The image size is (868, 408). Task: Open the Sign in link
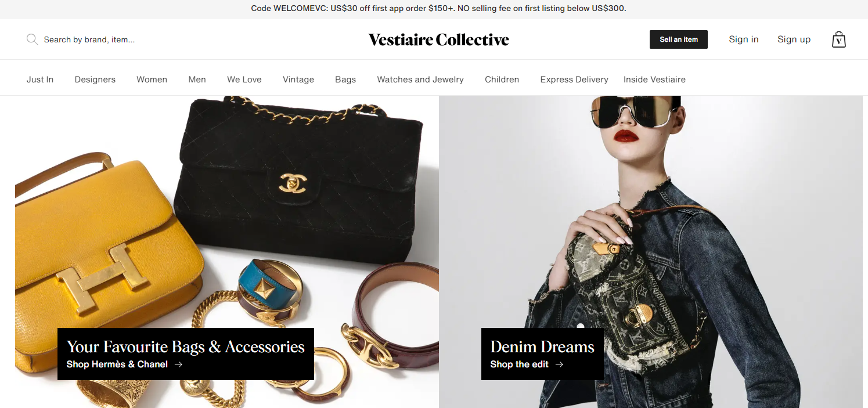[x=744, y=39]
